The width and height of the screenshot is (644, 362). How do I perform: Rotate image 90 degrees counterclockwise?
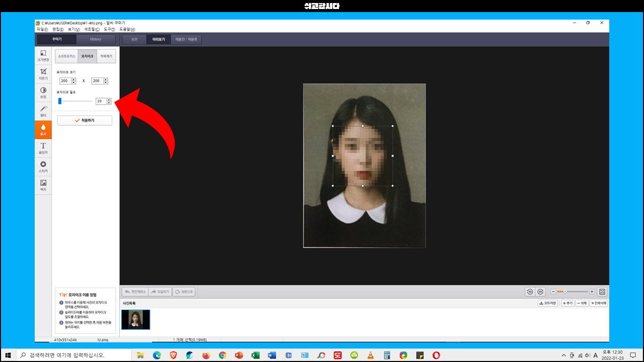tap(530, 292)
